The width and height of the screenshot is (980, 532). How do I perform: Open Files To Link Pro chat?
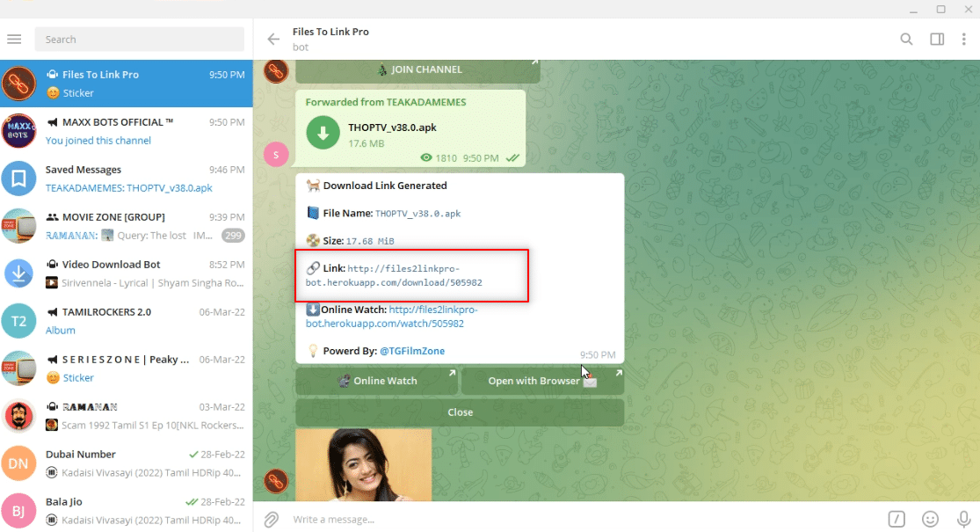(127, 84)
